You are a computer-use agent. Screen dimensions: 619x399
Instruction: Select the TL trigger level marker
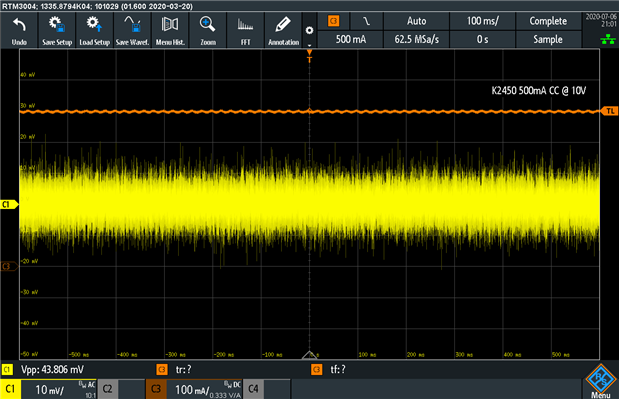point(609,111)
